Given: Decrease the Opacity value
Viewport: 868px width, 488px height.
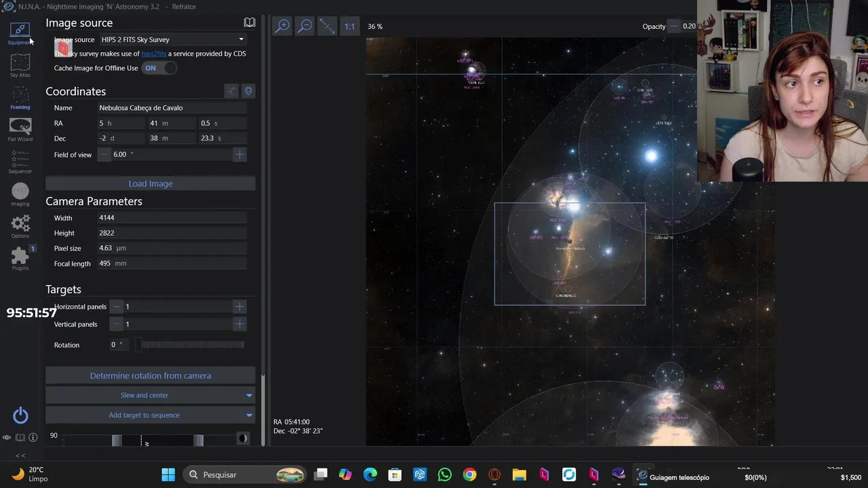Looking at the screenshot, I should click(x=673, y=26).
